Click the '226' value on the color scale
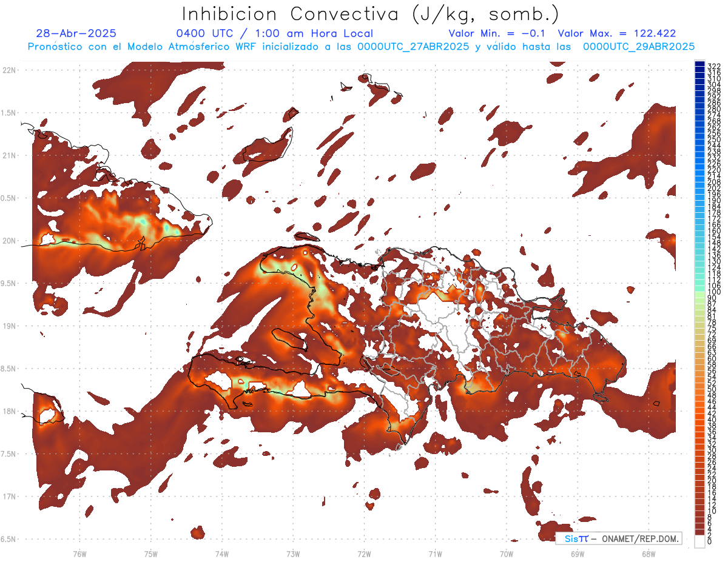Screen dimensions: 728x562 click(713, 164)
